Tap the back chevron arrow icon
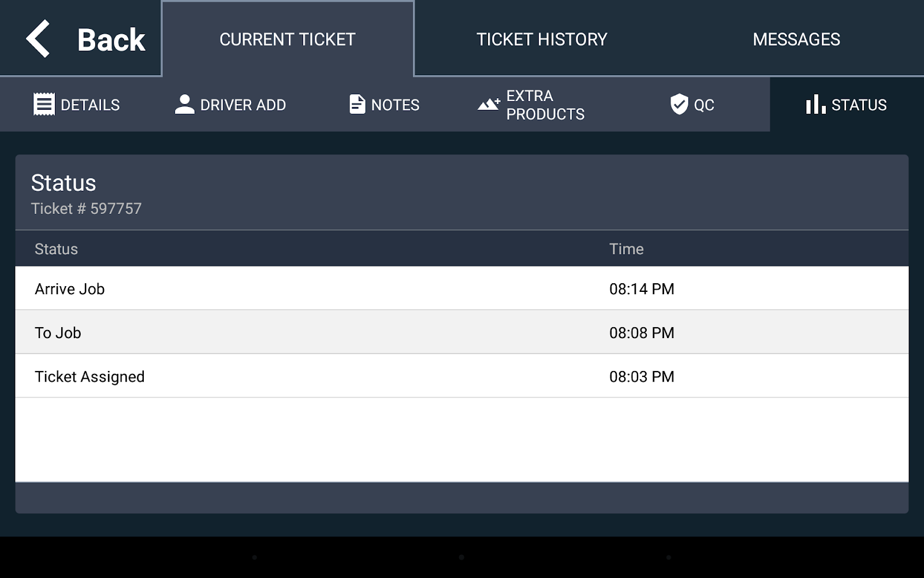Viewport: 924px width, 578px height. [38, 38]
